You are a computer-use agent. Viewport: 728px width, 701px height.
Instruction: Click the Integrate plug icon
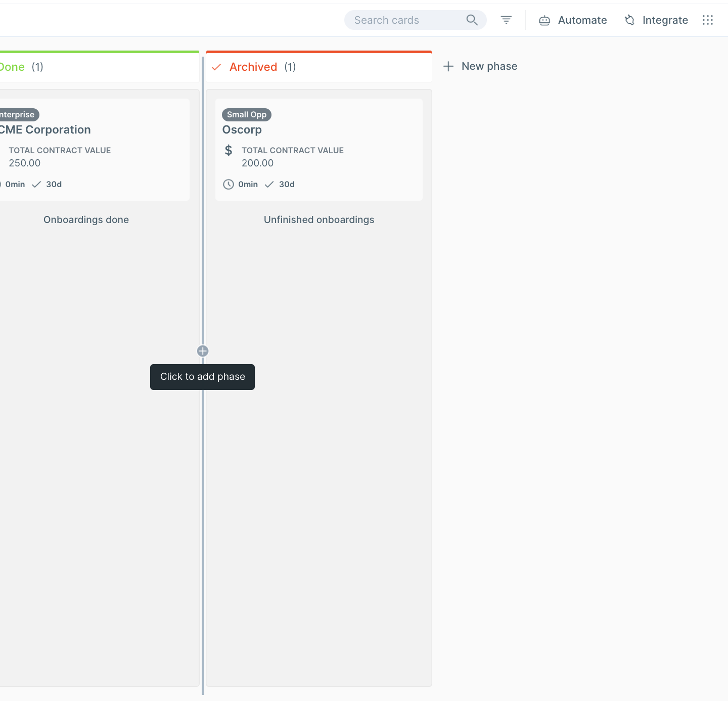[629, 20]
